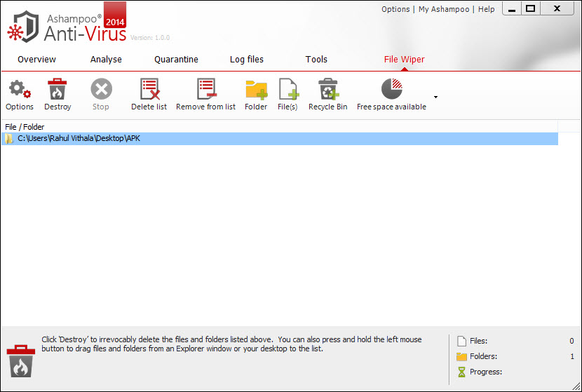Image resolution: width=582 pixels, height=392 pixels.
Task: Switch to the Tools tab
Action: pos(316,60)
